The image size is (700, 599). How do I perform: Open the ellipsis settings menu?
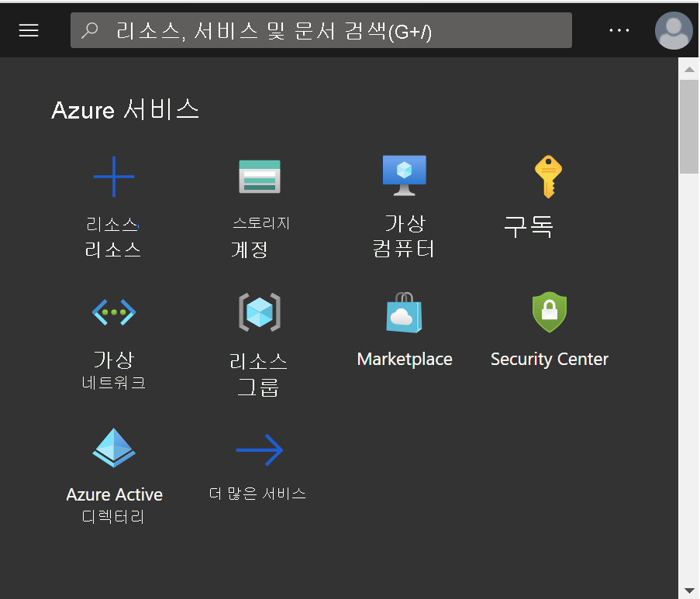tap(619, 30)
